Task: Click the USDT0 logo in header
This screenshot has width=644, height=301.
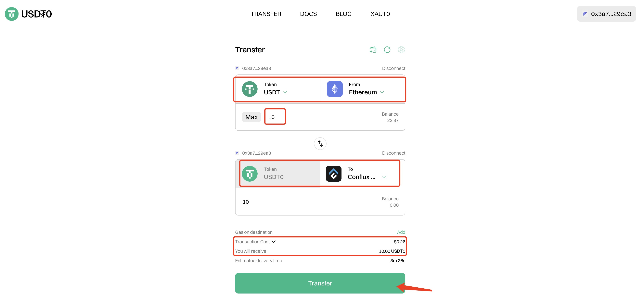Action: tap(28, 14)
